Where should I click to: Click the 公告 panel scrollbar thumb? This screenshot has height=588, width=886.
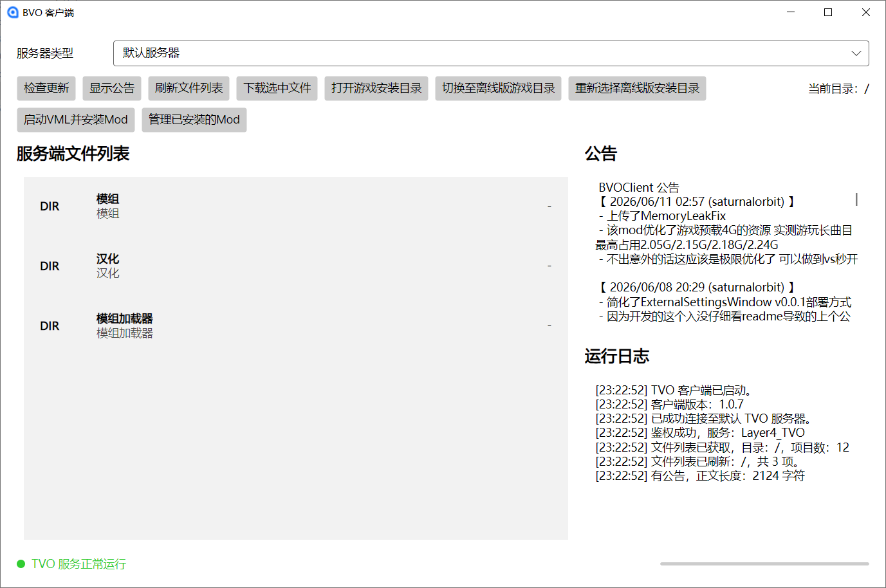point(856,199)
